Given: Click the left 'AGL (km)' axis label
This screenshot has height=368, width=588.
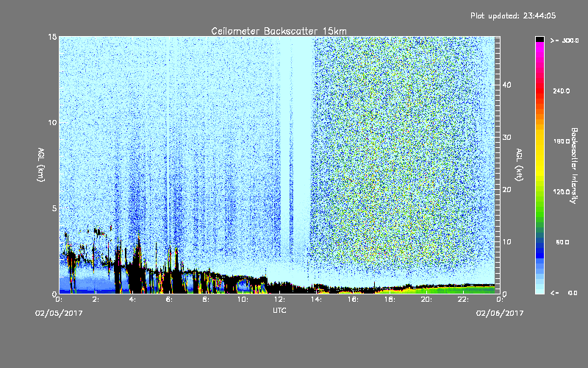Looking at the screenshot, I should [40, 165].
